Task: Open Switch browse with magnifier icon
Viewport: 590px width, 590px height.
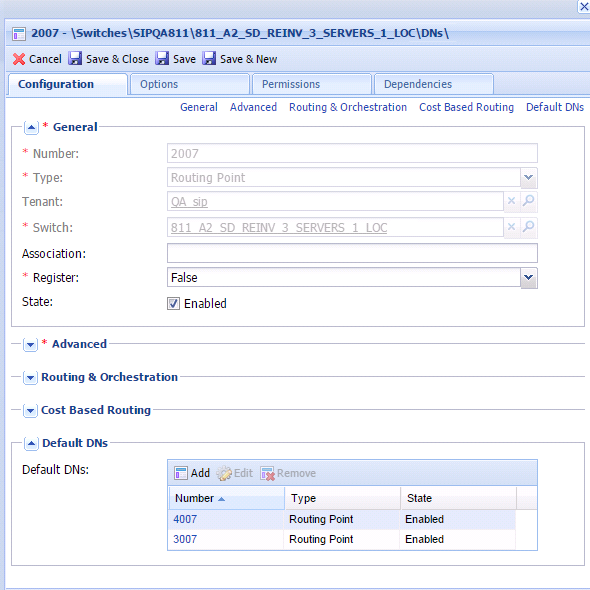Action: pyautogui.click(x=529, y=227)
